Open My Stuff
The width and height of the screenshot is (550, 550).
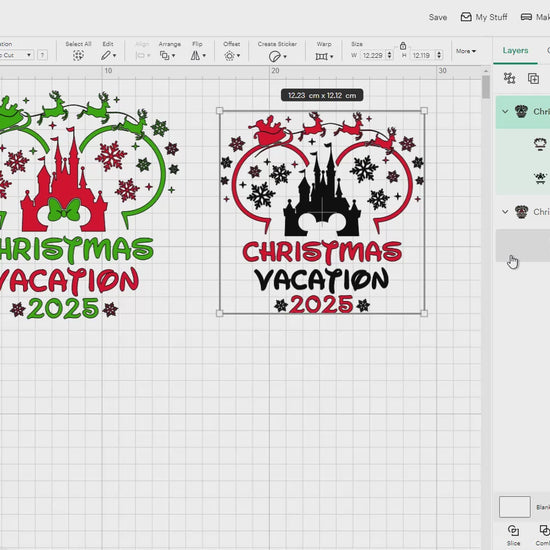484,17
